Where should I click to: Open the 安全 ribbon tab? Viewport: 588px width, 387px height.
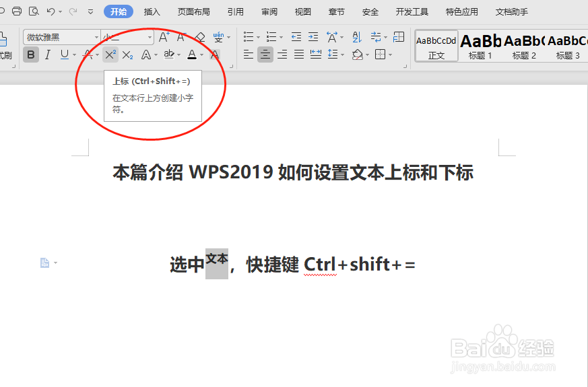[x=370, y=12]
